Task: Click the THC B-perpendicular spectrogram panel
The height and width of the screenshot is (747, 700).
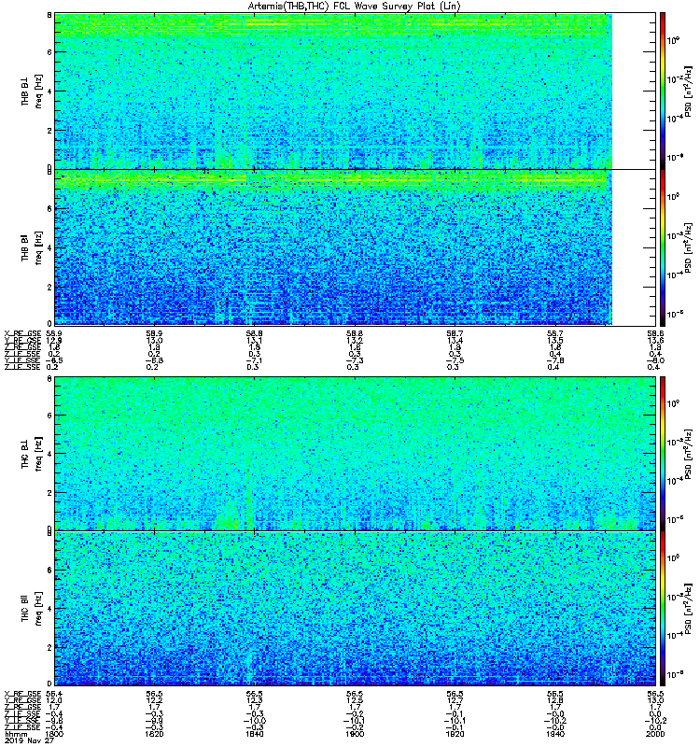Action: 356,454
